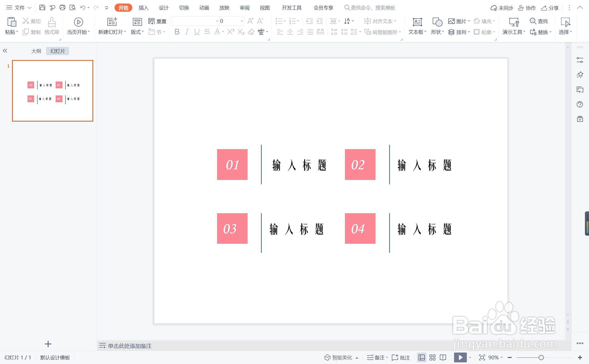Click the New Slide icon
This screenshot has width=589, height=364.
coord(112,22)
